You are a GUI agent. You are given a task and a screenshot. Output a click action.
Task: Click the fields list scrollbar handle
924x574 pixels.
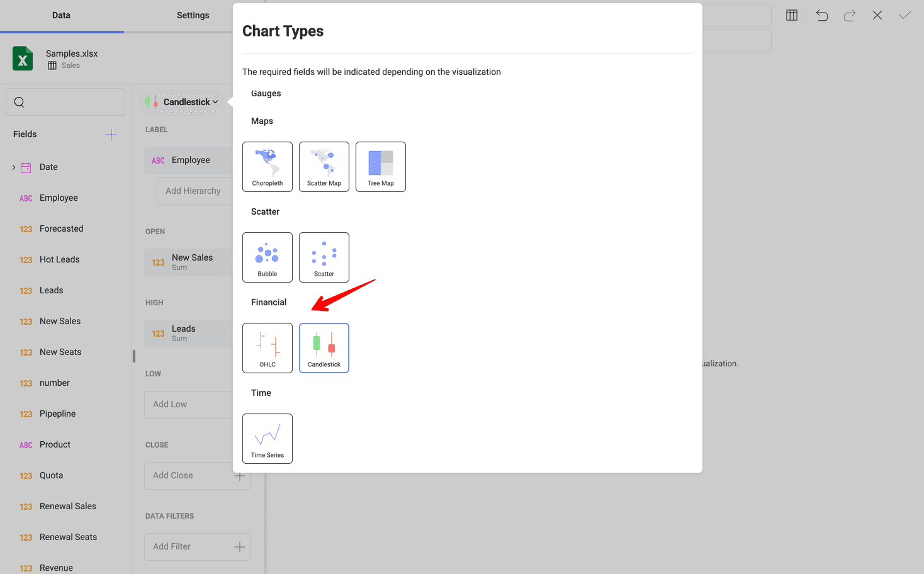(134, 356)
